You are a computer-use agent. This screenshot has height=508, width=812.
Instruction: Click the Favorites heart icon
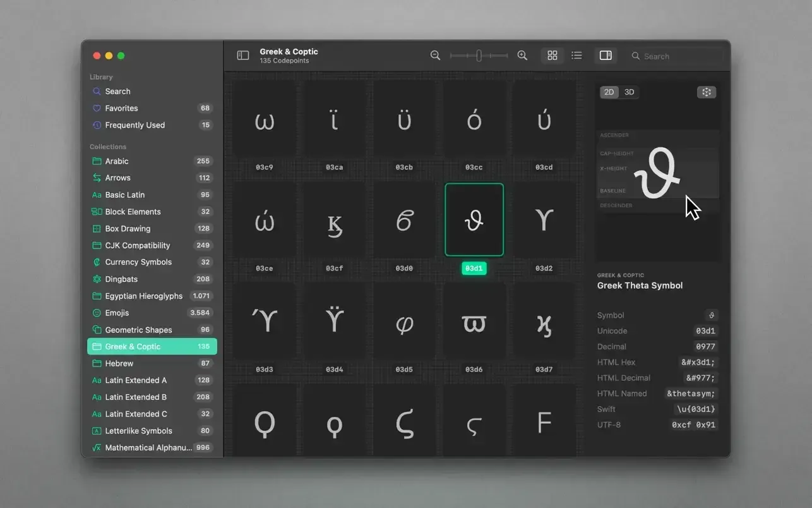[x=99, y=108]
